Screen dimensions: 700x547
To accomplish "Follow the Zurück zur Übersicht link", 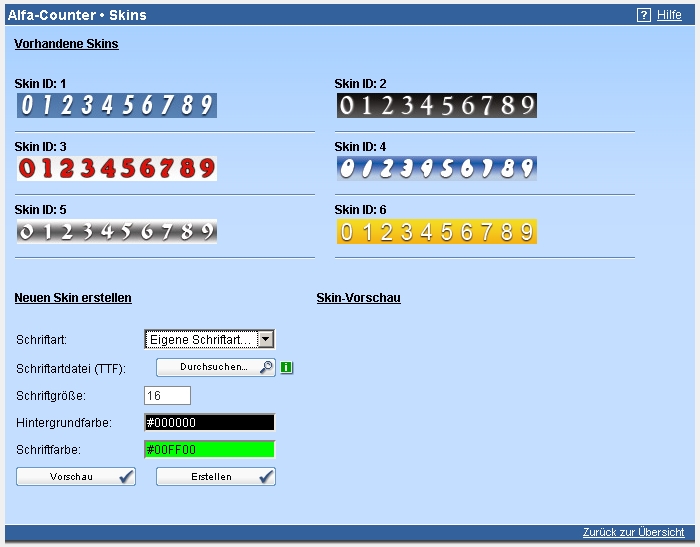I will click(x=633, y=532).
